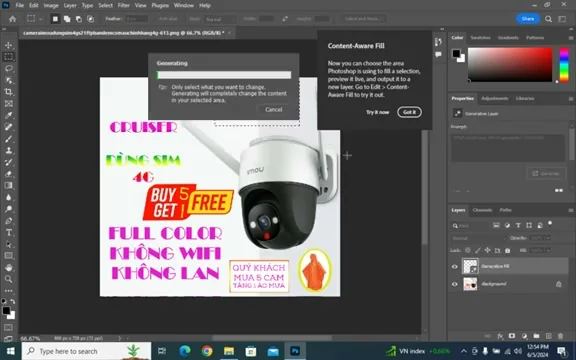The image size is (576, 360).
Task: Open the Plugins menu
Action: pyautogui.click(x=160, y=6)
